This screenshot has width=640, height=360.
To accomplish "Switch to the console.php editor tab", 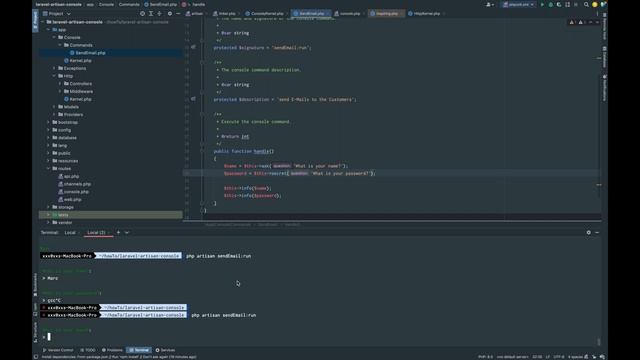I will coord(348,13).
